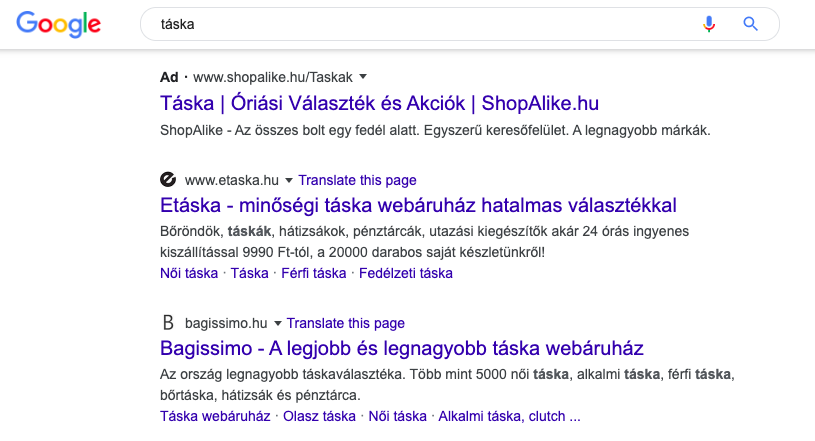This screenshot has width=815, height=441.
Task: Translate the bagissimo.hu result page
Action: [346, 323]
